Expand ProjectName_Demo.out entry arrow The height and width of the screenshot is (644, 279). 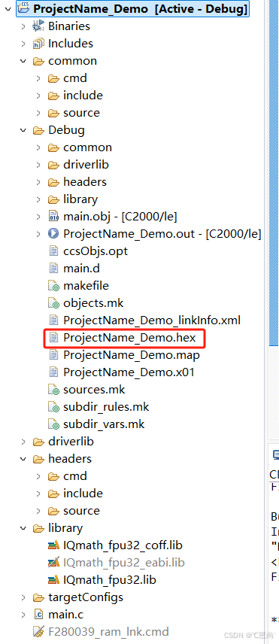[38, 234]
